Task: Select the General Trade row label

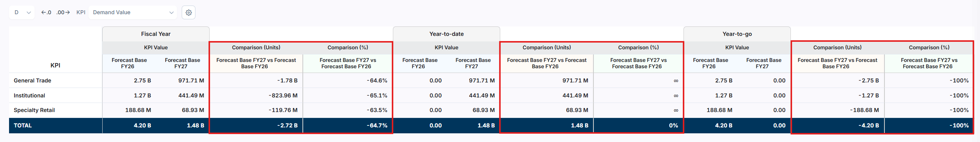Action: [32, 80]
